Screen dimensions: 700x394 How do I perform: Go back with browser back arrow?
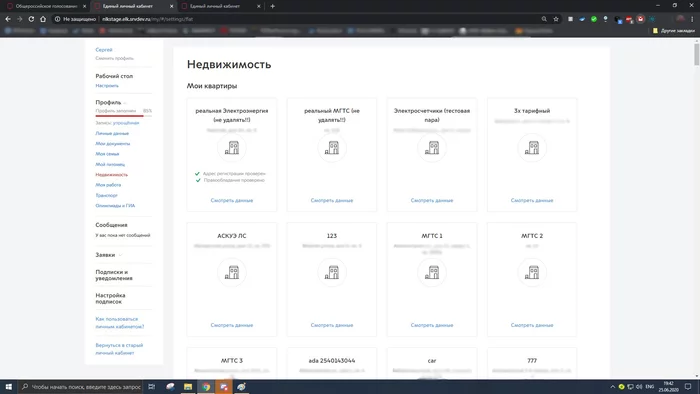point(8,19)
